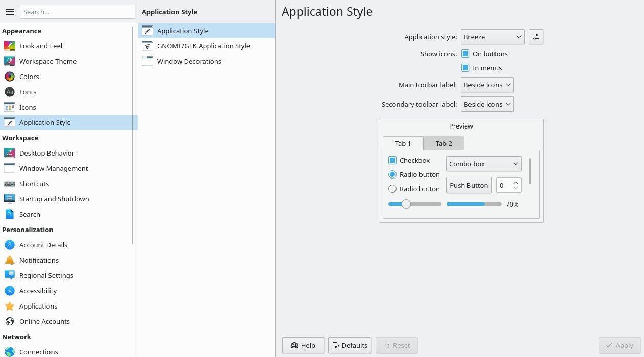
Task: Click the Apply button
Action: tap(619, 345)
